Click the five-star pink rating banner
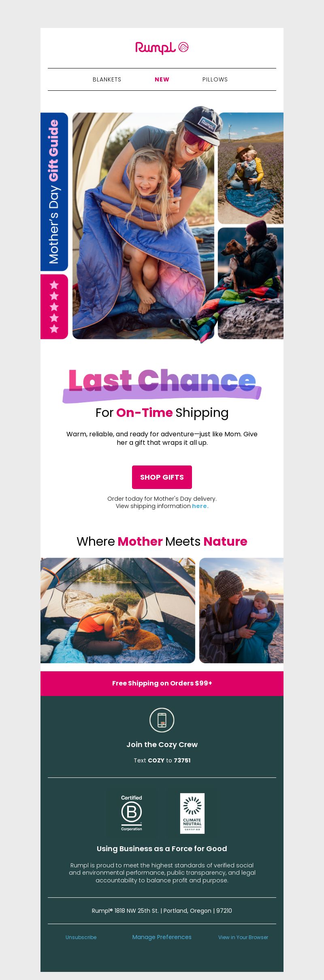This screenshot has width=324, height=980. tap(54, 307)
